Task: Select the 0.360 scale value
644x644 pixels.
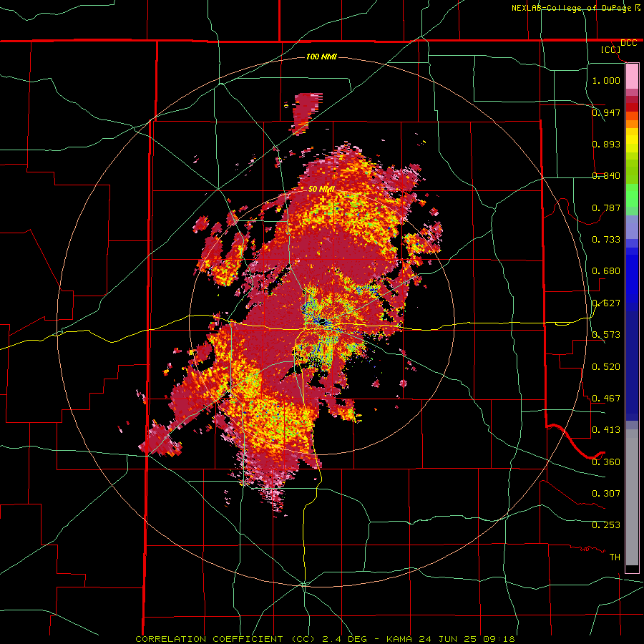Action: (x=606, y=462)
